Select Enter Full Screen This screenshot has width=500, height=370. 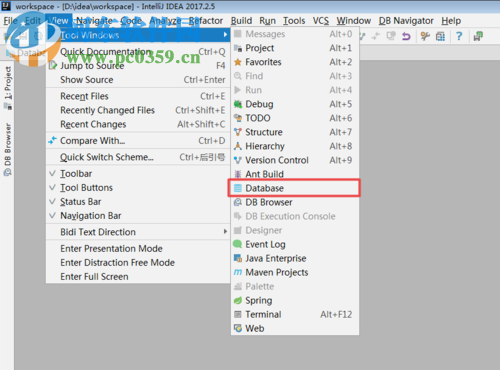click(x=138, y=276)
